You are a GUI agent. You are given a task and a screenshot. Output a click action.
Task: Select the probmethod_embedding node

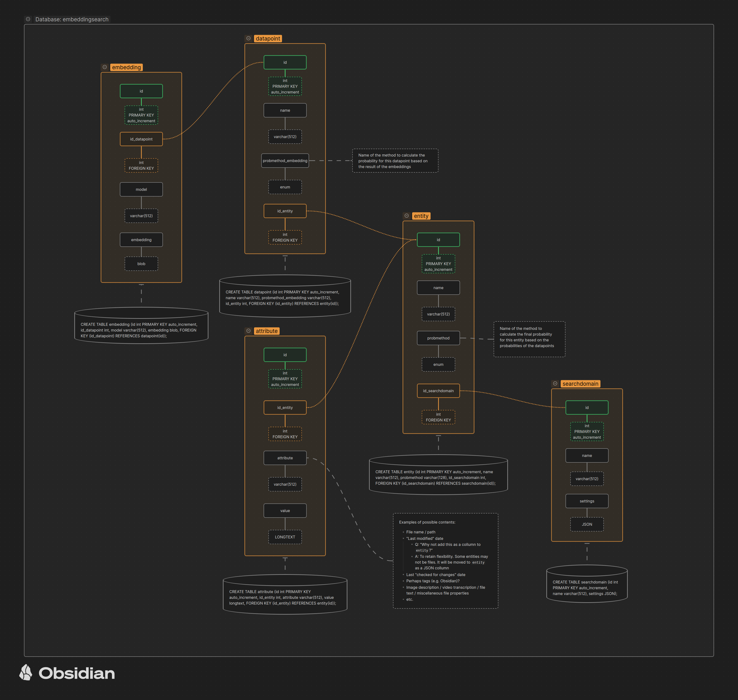tap(285, 161)
